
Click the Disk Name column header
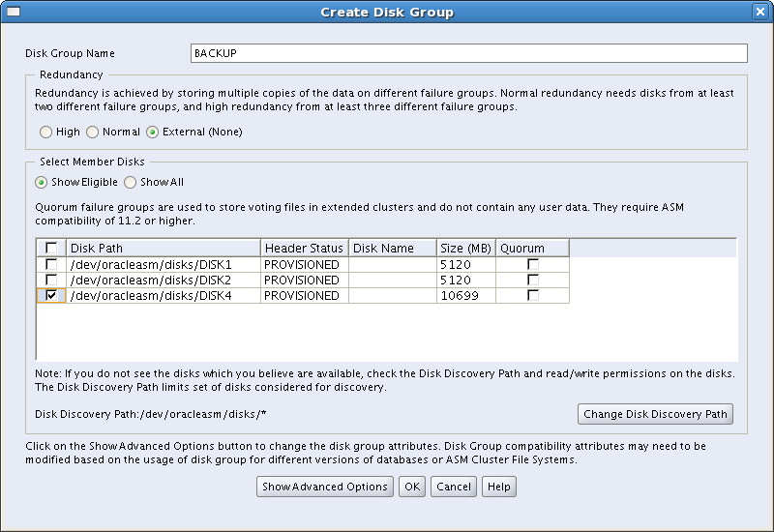[x=393, y=248]
